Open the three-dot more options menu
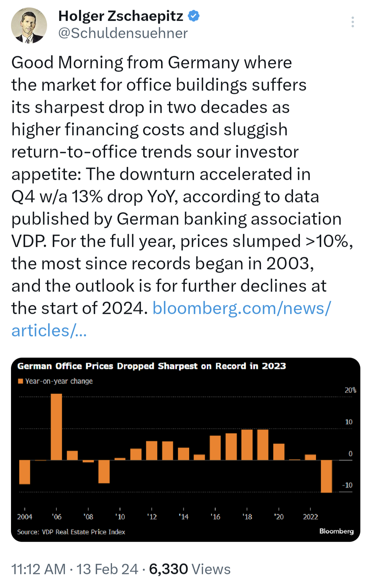 click(352, 22)
